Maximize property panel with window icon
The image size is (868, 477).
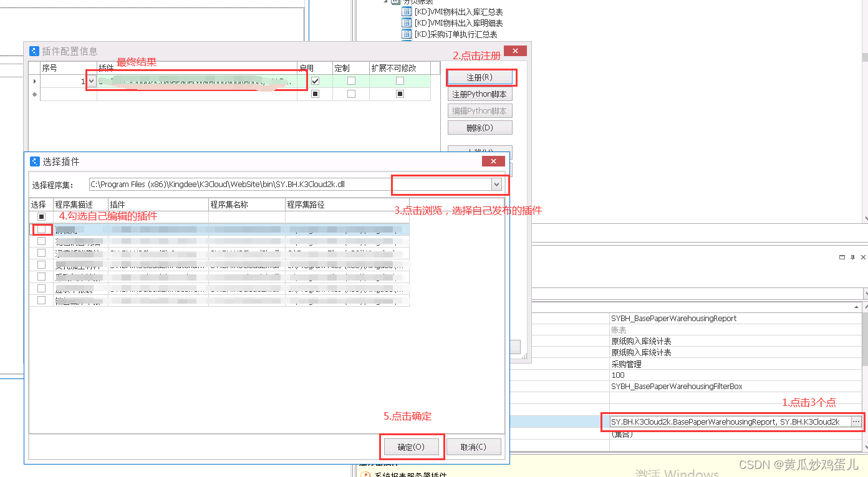click(842, 257)
